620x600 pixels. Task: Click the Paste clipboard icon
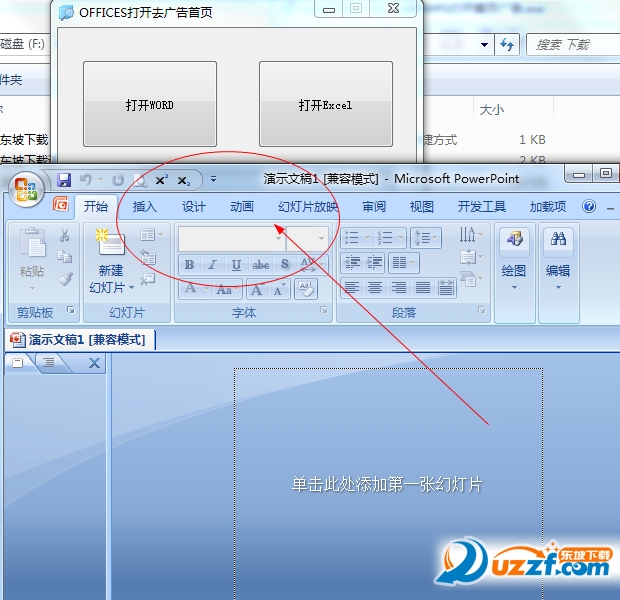coord(32,242)
